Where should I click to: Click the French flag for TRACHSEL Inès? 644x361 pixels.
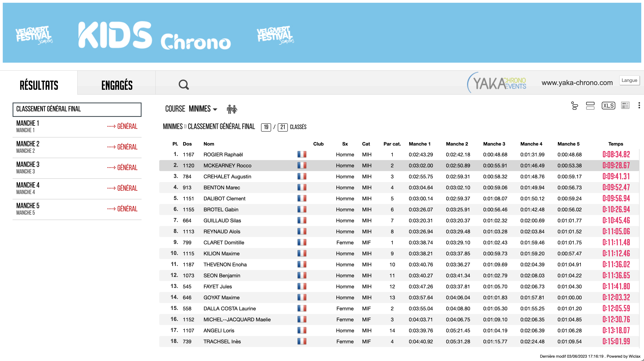(x=302, y=341)
